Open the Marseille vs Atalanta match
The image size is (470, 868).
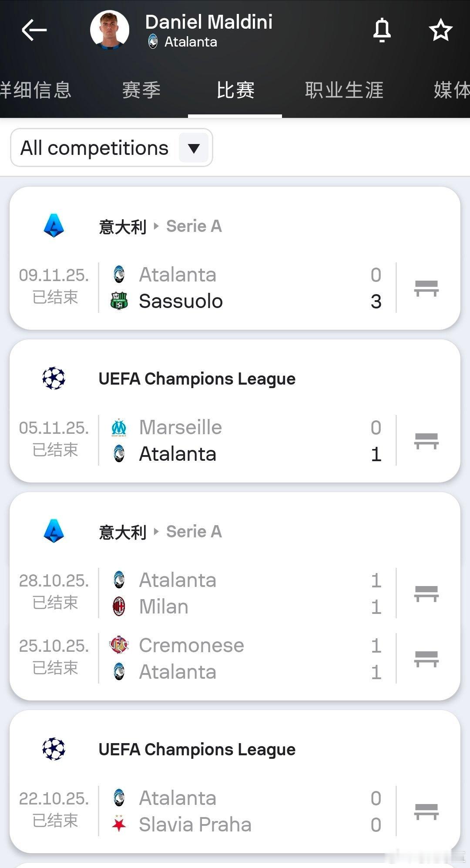[244, 441]
